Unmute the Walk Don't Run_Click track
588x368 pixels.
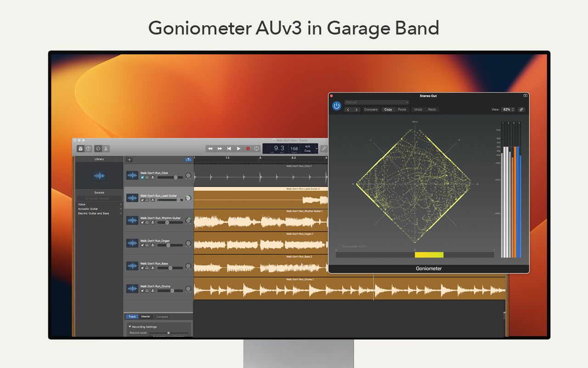[142, 177]
